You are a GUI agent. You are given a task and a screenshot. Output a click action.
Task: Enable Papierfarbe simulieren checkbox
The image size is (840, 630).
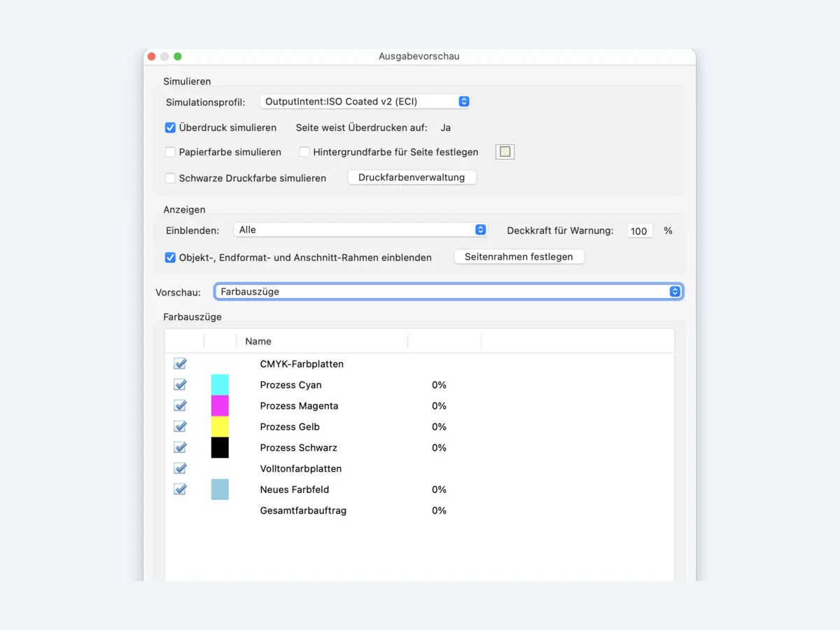170,152
